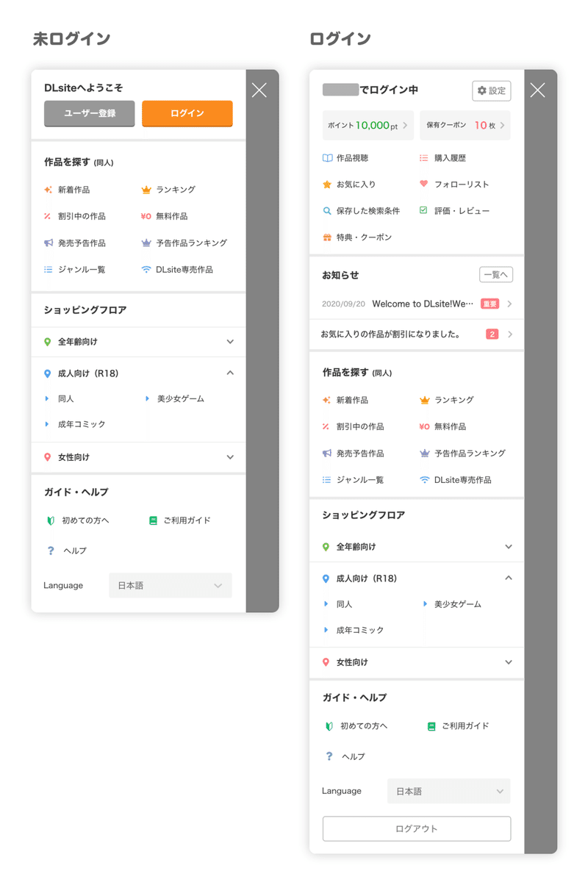Click the 割引中の作品 percent icon in the logged-in panel
The width and height of the screenshot is (588, 885).
point(326,427)
